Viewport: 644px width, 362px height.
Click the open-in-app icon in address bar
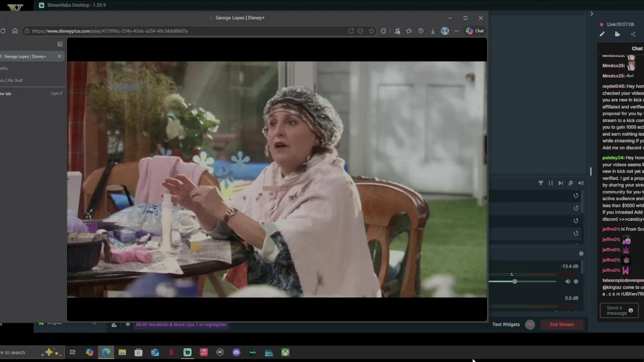[351, 31]
